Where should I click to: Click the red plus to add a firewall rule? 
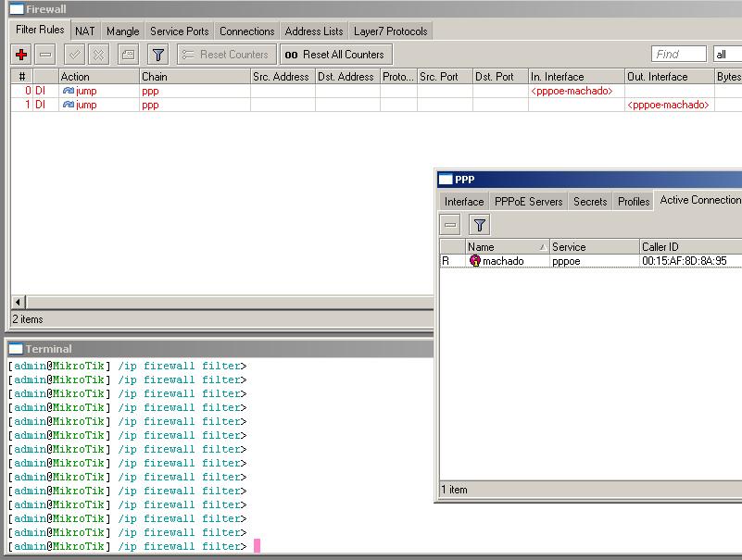click(x=21, y=55)
